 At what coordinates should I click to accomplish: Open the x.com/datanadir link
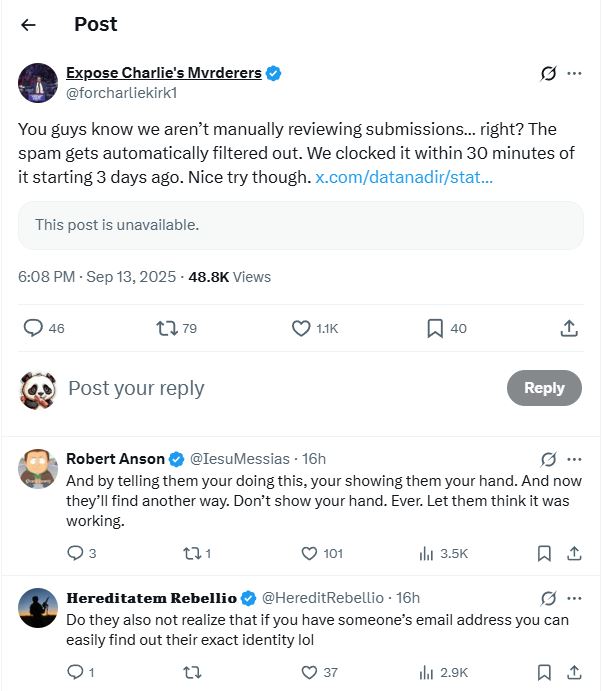pyautogui.click(x=403, y=177)
